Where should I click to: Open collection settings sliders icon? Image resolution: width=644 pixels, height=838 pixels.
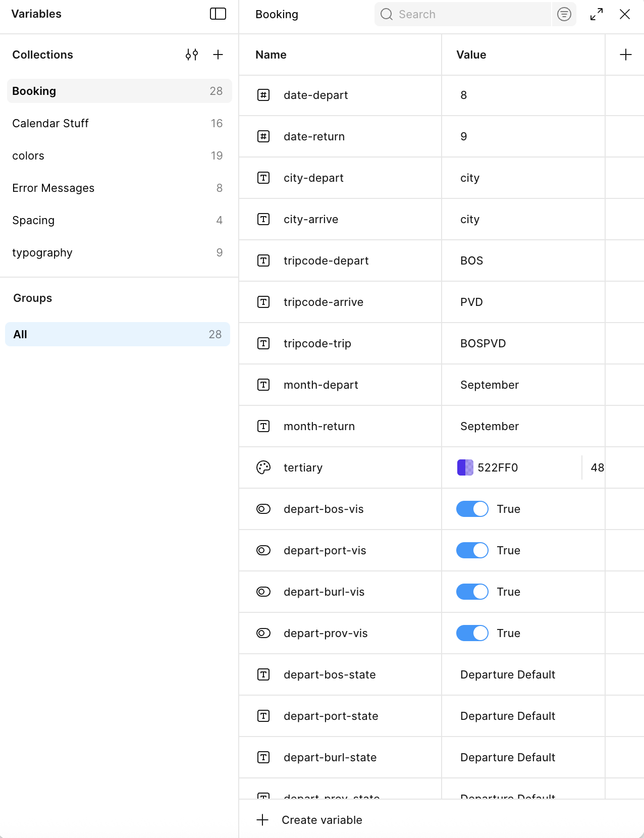coord(192,55)
